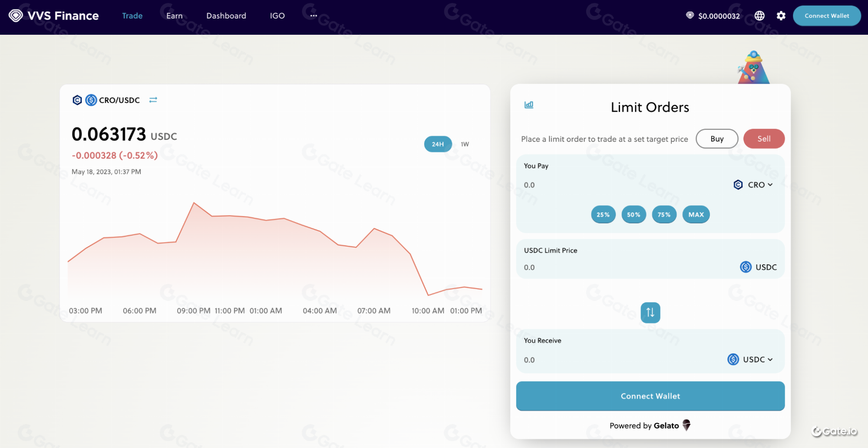The width and height of the screenshot is (868, 448).
Task: Swap the CRO/USDC pair direction icon
Action: point(153,100)
